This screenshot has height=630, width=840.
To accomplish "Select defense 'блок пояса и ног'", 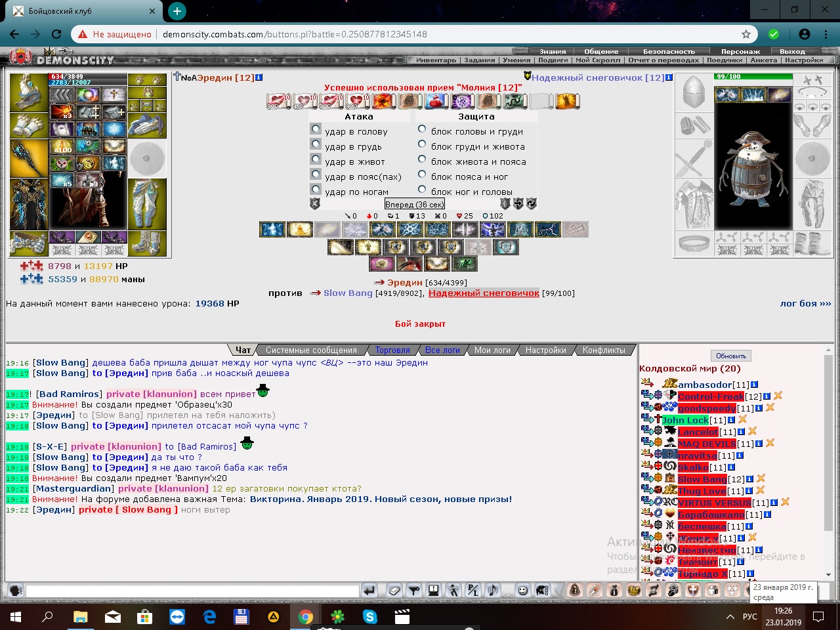I will coord(422,174).
